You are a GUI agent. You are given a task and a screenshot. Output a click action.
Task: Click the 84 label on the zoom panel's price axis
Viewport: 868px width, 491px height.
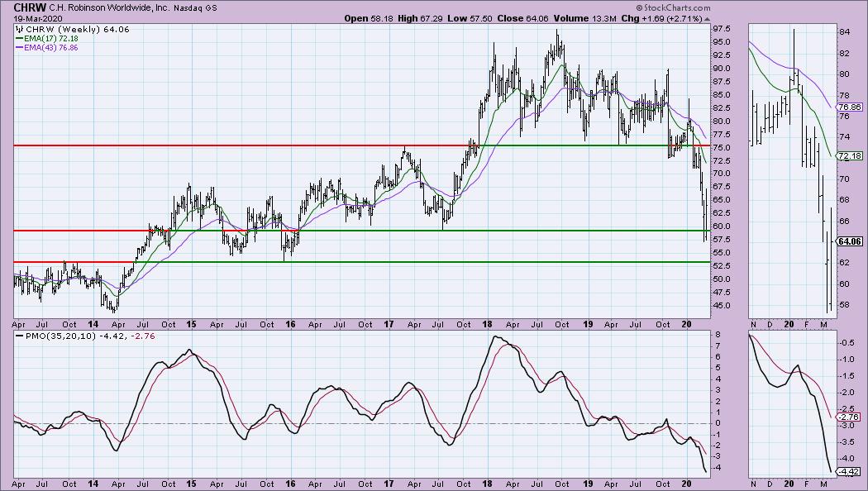[844, 32]
